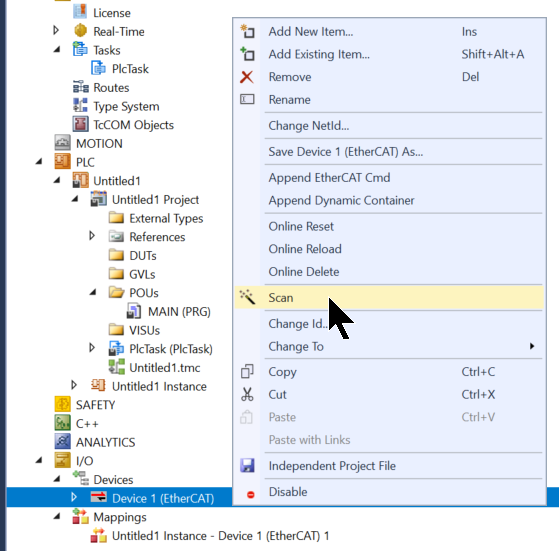This screenshot has height=551, width=559.
Task: Click the TcCOM Objects icon
Action: (x=81, y=124)
